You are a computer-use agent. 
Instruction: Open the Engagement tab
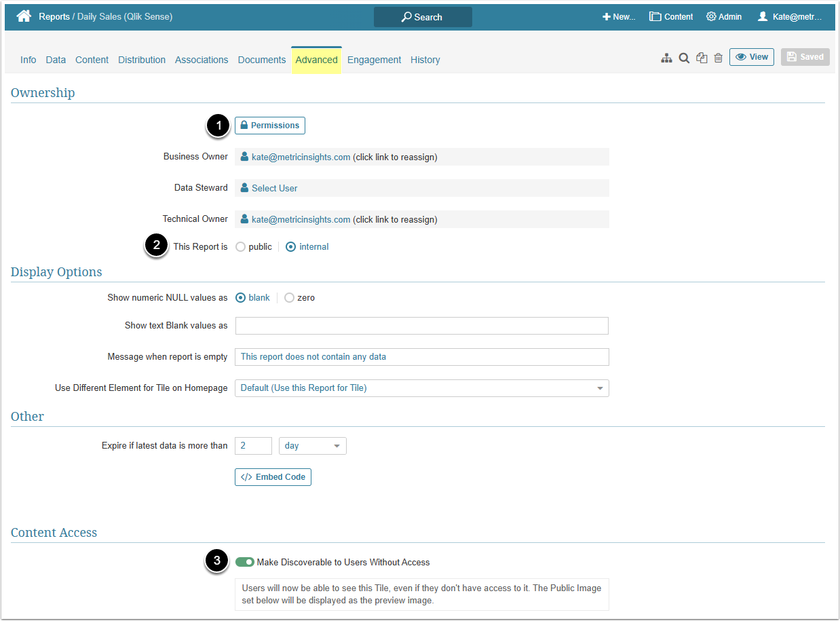pyautogui.click(x=374, y=60)
